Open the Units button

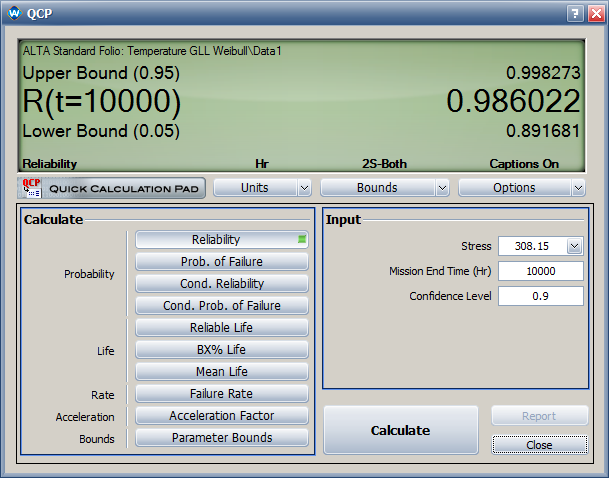(255, 188)
